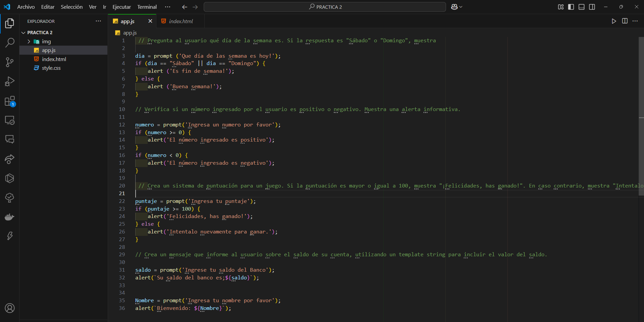Click the app.js breadcrumb
This screenshot has width=644, height=322.
tap(126, 33)
